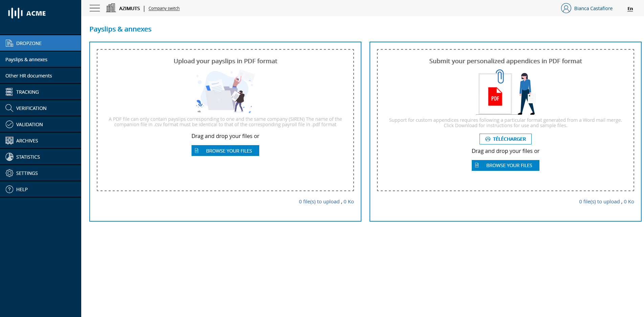Switch to Payslips & annexes section

tap(26, 59)
